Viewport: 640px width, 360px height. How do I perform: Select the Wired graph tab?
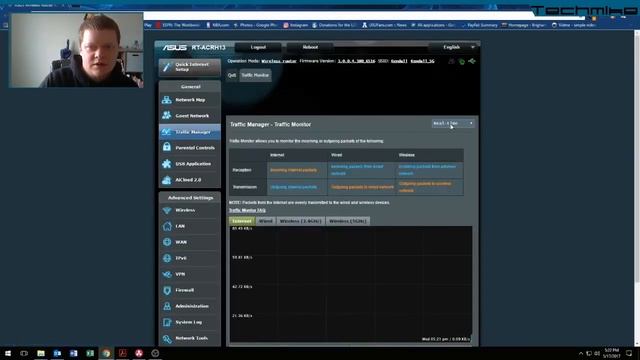265,221
